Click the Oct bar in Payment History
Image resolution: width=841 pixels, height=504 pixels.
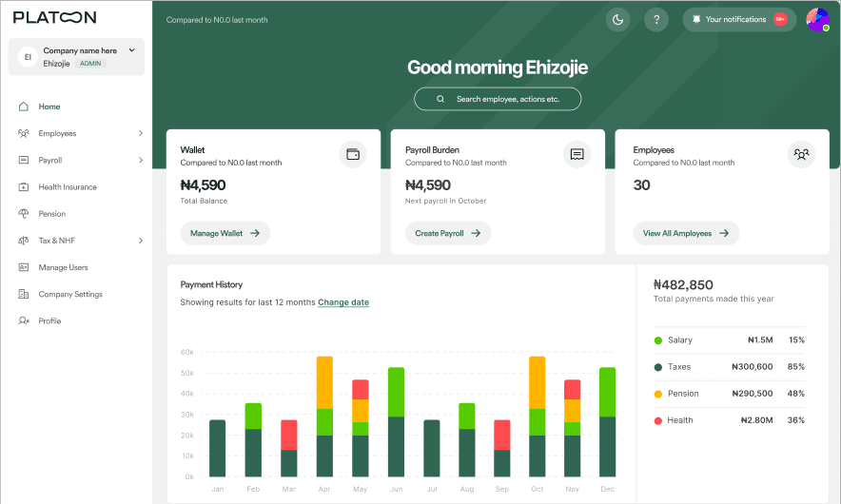click(537, 417)
